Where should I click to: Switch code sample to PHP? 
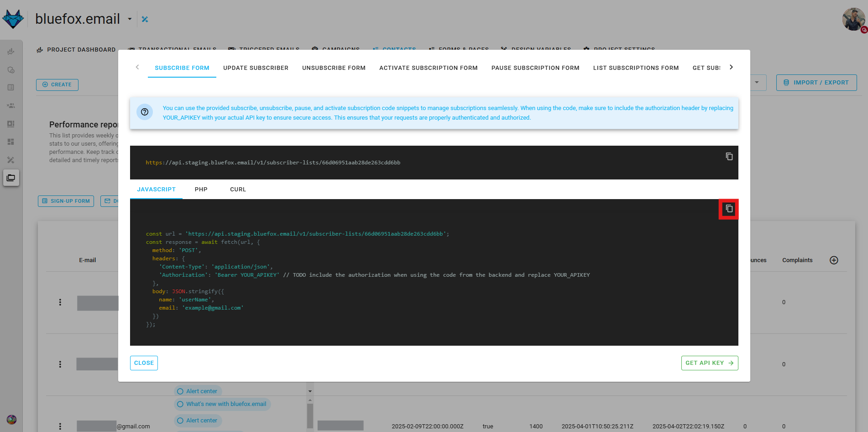[x=201, y=190]
